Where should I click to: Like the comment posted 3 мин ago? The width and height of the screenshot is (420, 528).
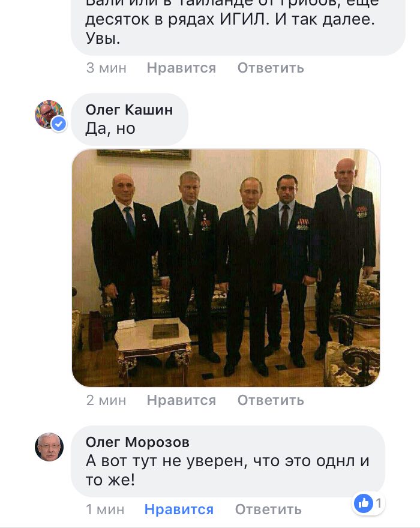pos(181,68)
